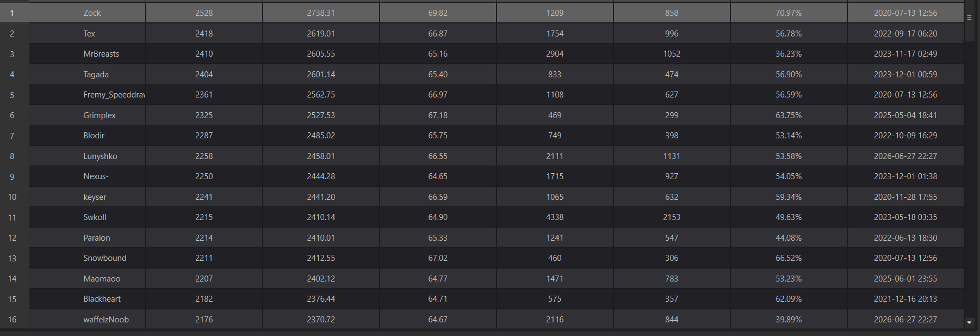Select the Maomaoo name cell
The image size is (980, 336).
pyautogui.click(x=88, y=279)
